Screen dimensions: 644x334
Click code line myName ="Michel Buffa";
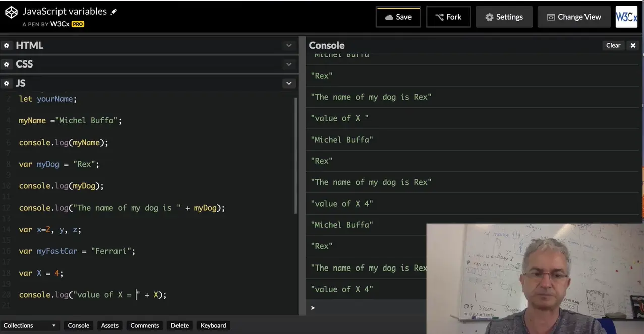(71, 120)
